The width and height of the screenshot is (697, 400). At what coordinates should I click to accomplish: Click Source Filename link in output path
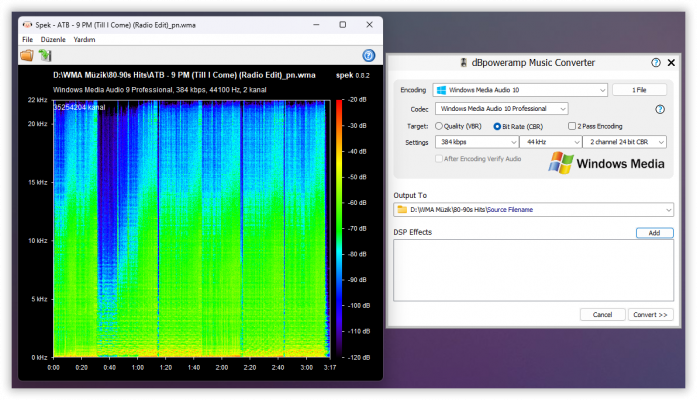pyautogui.click(x=510, y=210)
